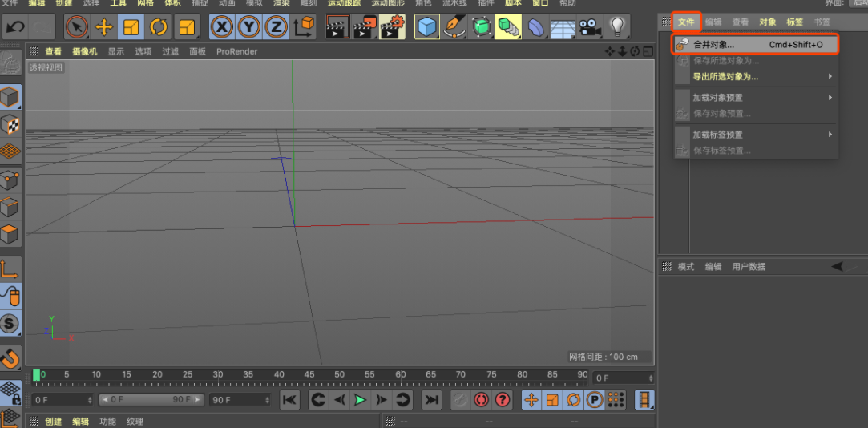Image resolution: width=868 pixels, height=428 pixels.
Task: Jump to the end of animation
Action: 431,399
